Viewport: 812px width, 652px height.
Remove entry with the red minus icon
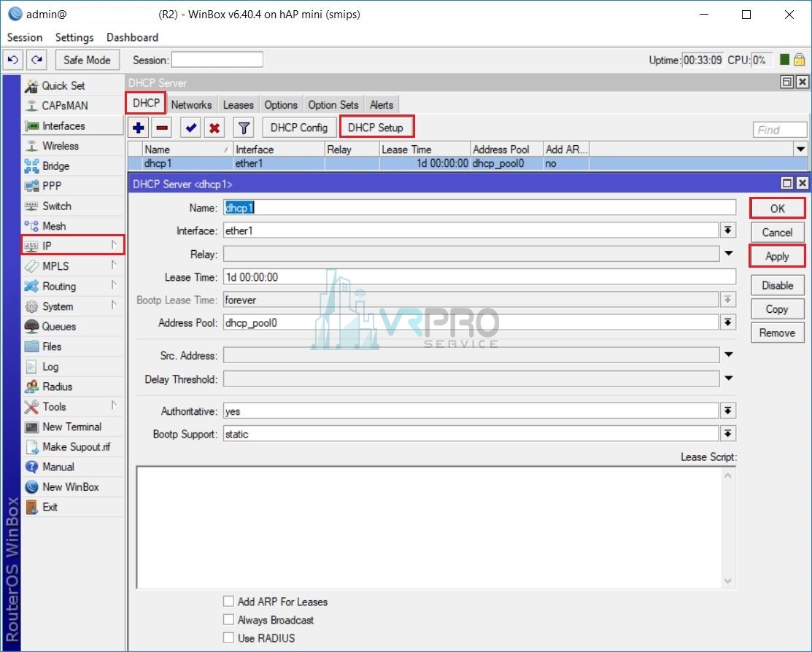tap(162, 128)
